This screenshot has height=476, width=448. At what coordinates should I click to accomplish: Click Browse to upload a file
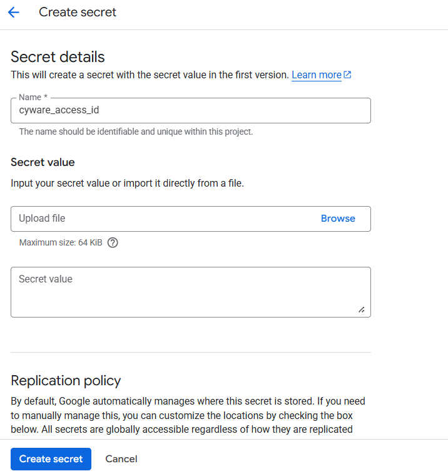pos(338,219)
